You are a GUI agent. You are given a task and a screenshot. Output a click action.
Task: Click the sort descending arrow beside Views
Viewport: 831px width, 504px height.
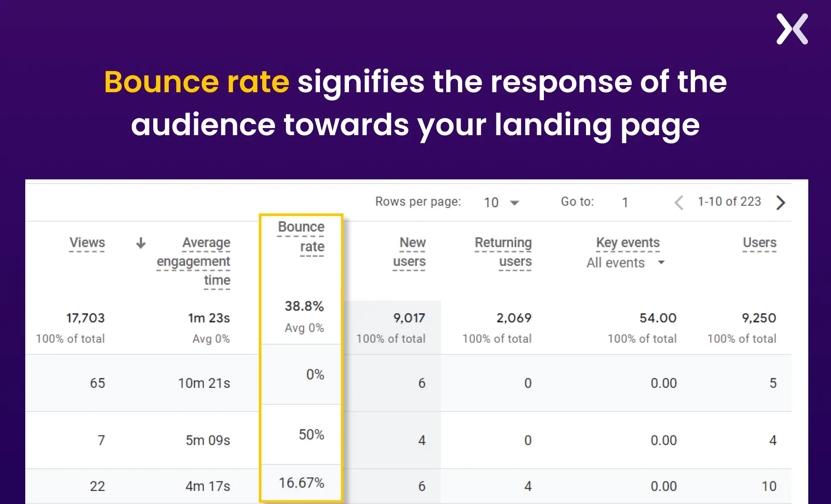tap(141, 243)
